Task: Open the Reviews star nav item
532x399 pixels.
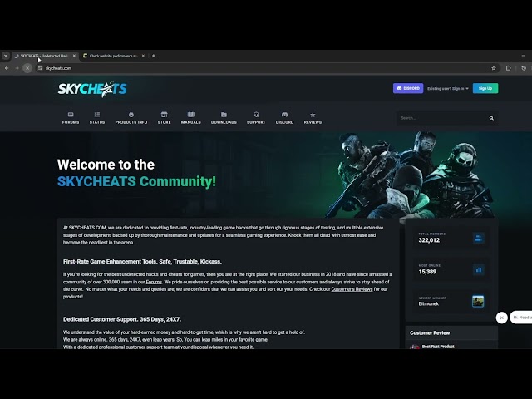Action: coord(313,118)
